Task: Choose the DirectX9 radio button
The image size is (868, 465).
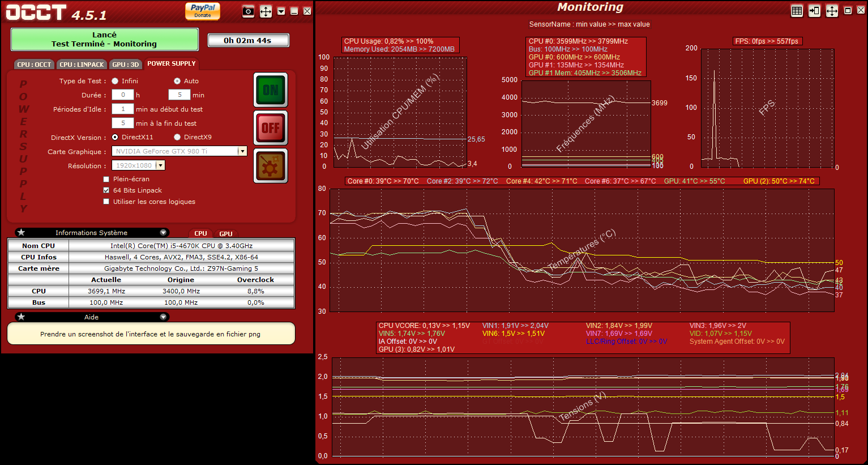Action: (177, 137)
